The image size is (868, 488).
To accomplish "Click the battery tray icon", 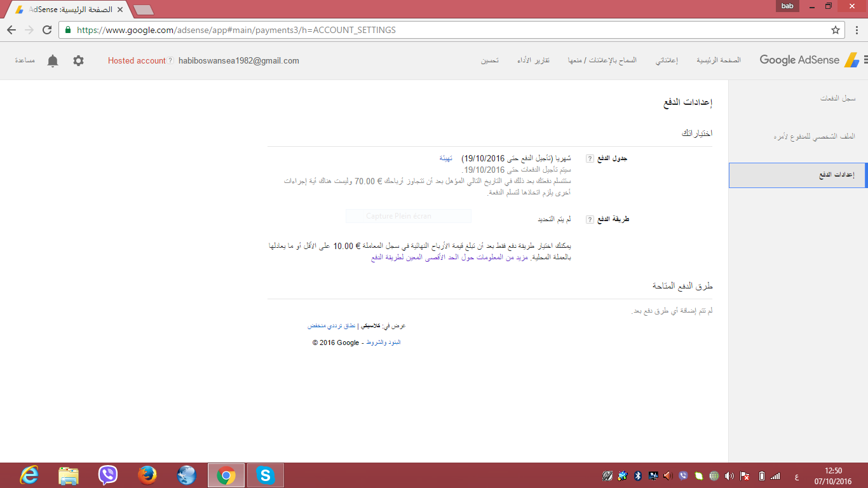I will tap(762, 475).
